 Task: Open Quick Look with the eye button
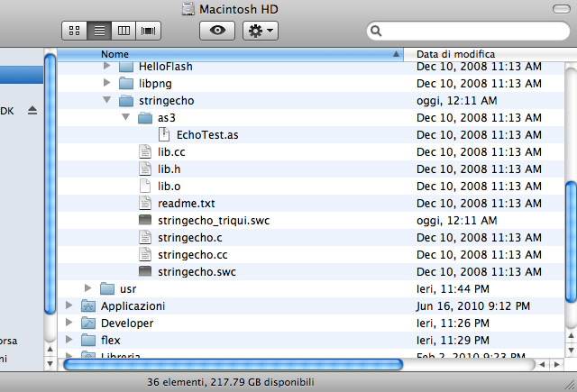pos(217,31)
